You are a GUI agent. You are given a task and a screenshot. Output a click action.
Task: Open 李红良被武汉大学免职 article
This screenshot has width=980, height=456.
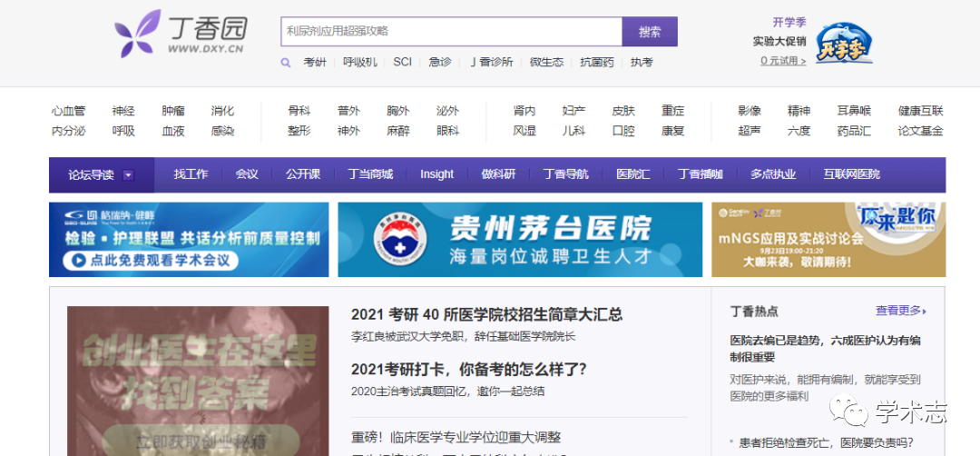click(464, 336)
